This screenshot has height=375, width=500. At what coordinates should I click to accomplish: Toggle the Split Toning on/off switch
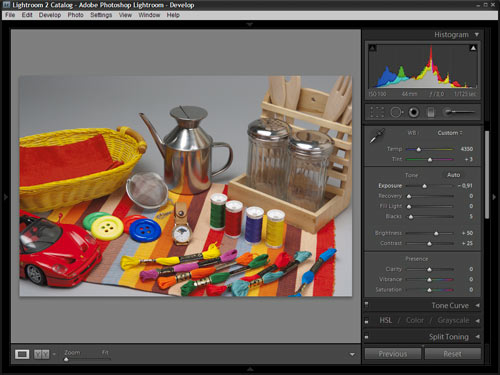[366, 337]
